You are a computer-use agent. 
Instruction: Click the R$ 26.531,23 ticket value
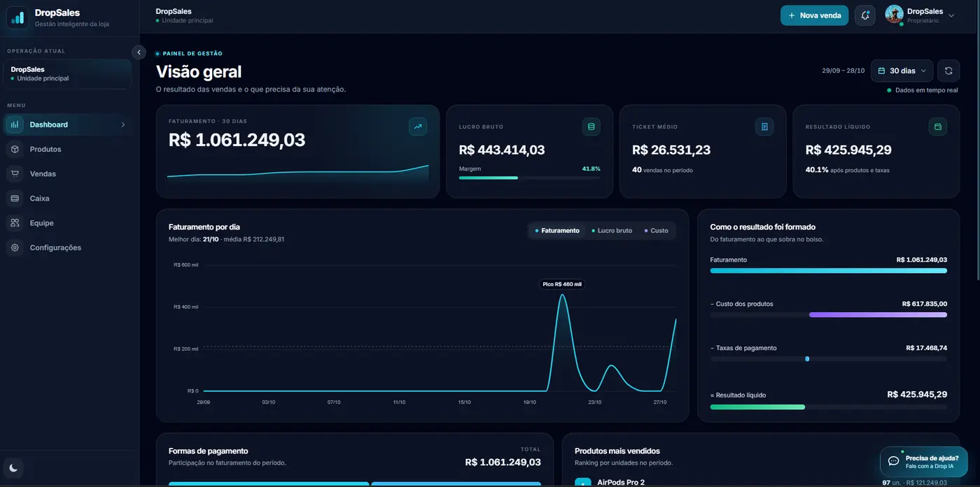[x=671, y=150]
